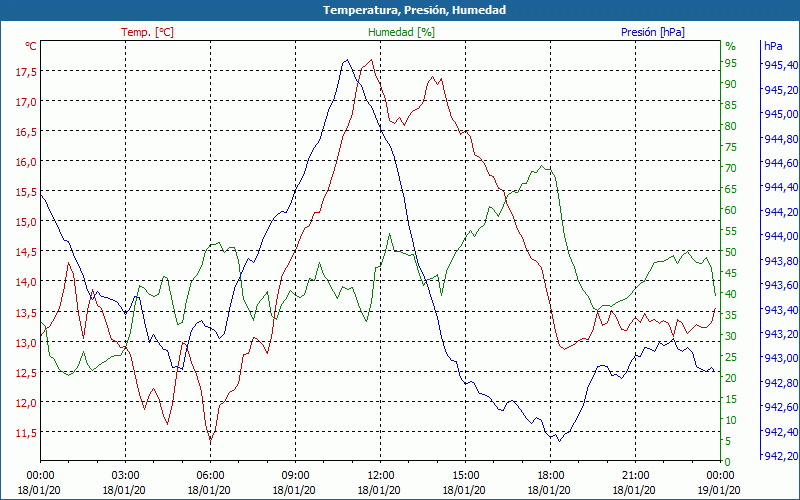Click the green '%' axis unit label
This screenshot has height=500, width=800.
(731, 46)
